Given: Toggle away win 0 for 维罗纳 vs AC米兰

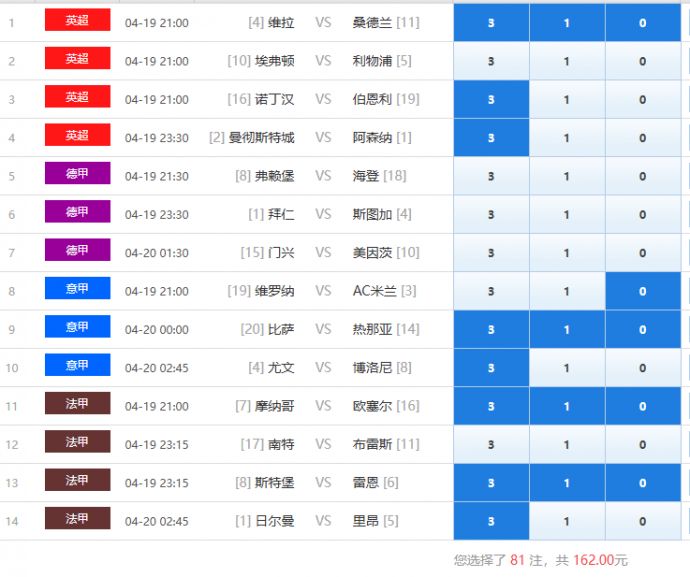Looking at the screenshot, I should (642, 291).
